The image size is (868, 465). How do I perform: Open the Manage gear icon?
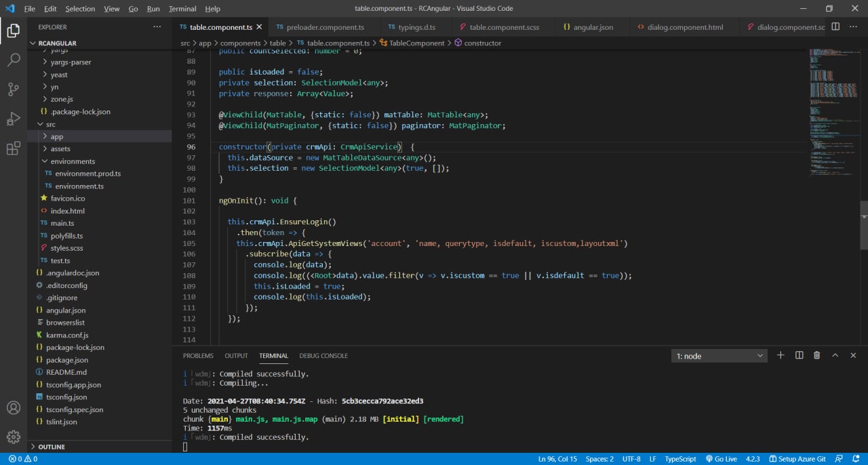pyautogui.click(x=13, y=437)
